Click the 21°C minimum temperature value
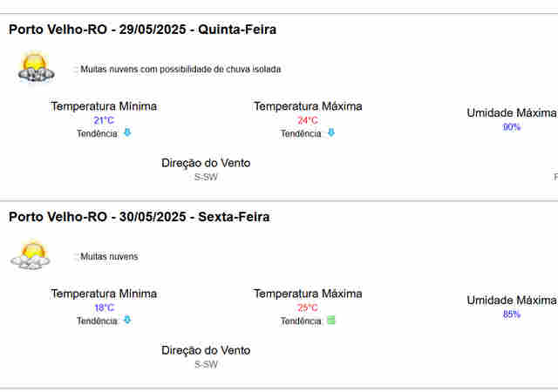Image resolution: width=558 pixels, height=392 pixels. (x=104, y=120)
